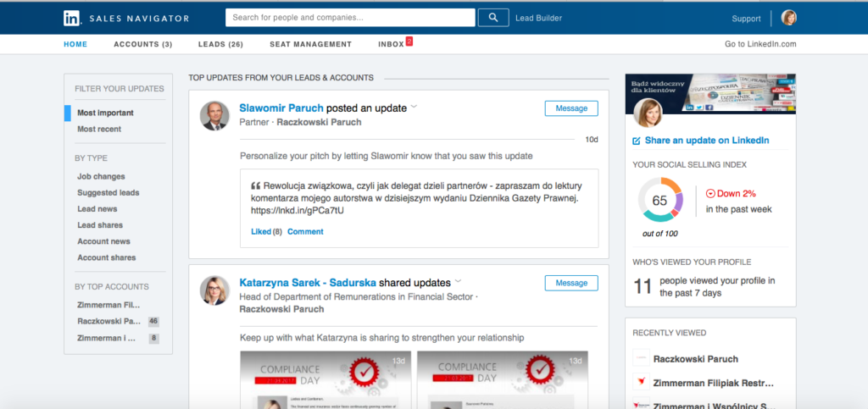This screenshot has width=868, height=409.
Task: Click the Zimmerman Filipiak Restr... company logo
Action: point(641,382)
